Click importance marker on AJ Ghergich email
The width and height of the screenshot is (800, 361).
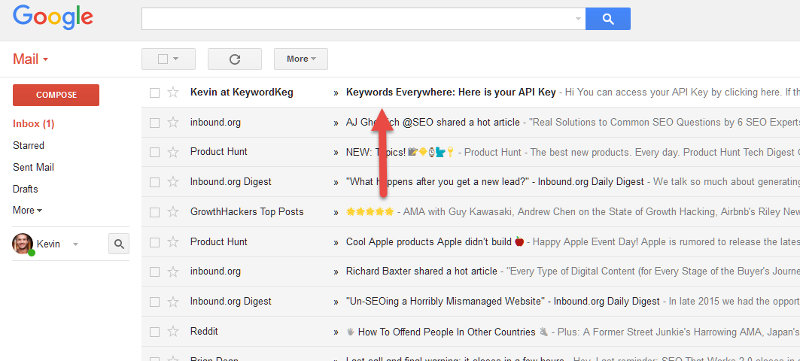tap(336, 123)
